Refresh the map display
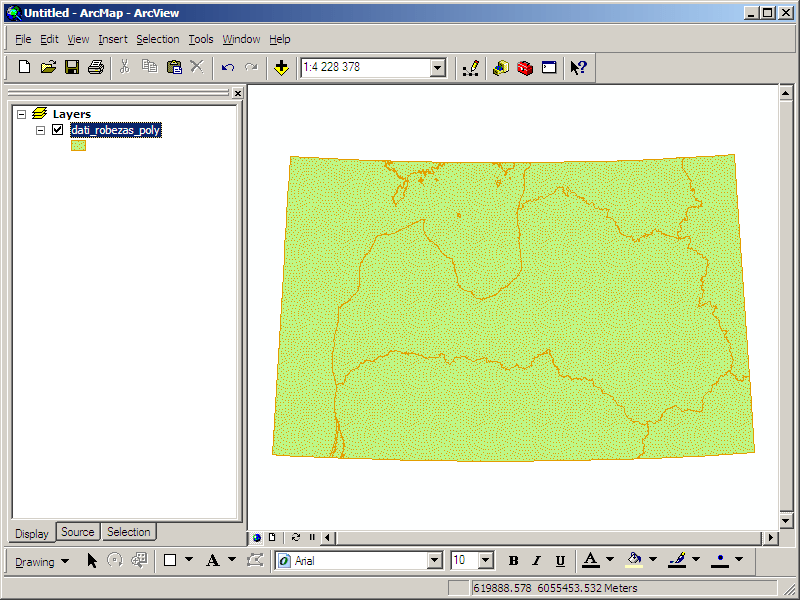 (x=296, y=537)
